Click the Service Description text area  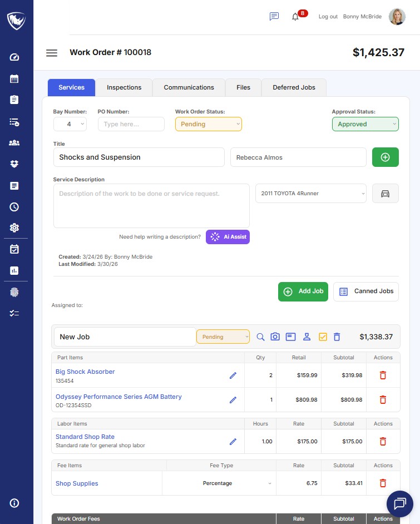tap(151, 205)
